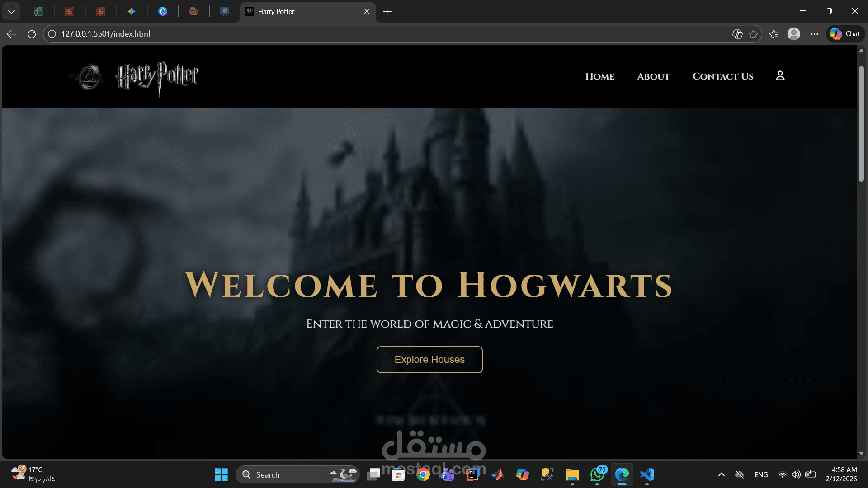Viewport: 868px width, 488px height.
Task: Open WhatsApp from the taskbar
Action: coord(597,474)
